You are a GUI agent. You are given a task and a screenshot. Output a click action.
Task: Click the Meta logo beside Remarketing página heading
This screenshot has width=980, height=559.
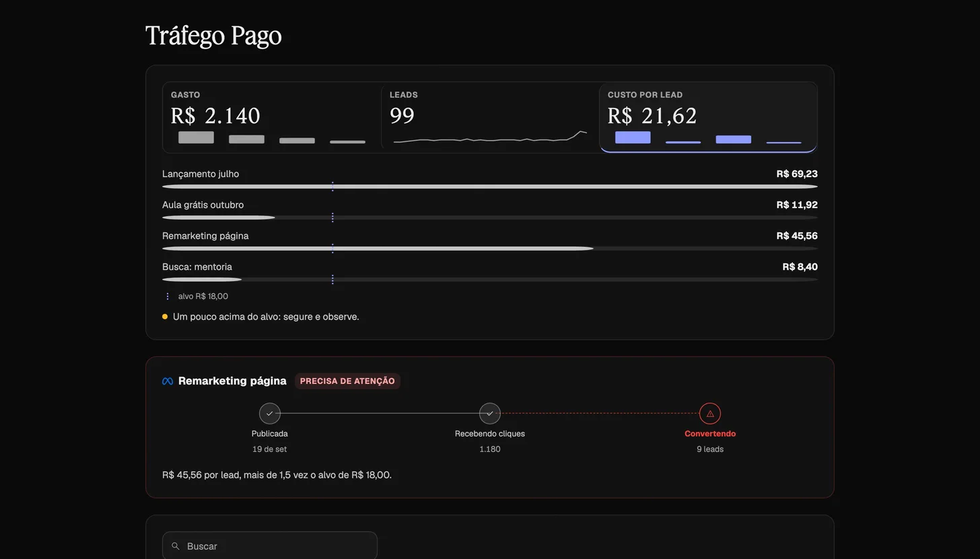(168, 381)
